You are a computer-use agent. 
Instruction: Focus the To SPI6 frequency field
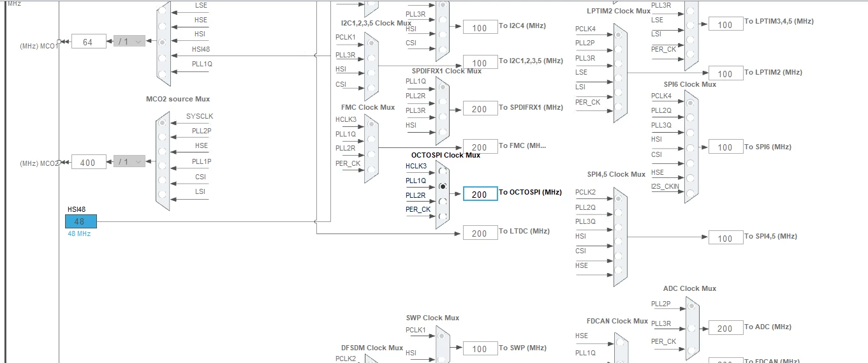(x=726, y=147)
